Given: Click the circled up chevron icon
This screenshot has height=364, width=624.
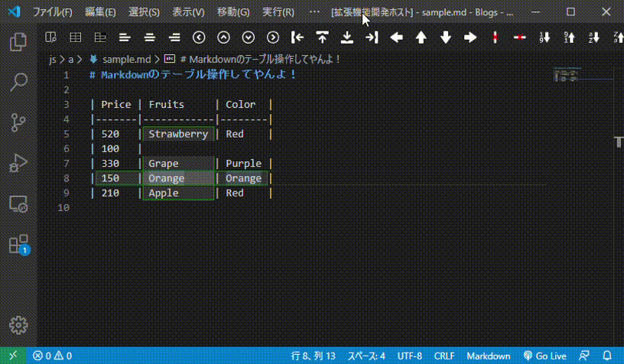Looking at the screenshot, I should pos(223,37).
